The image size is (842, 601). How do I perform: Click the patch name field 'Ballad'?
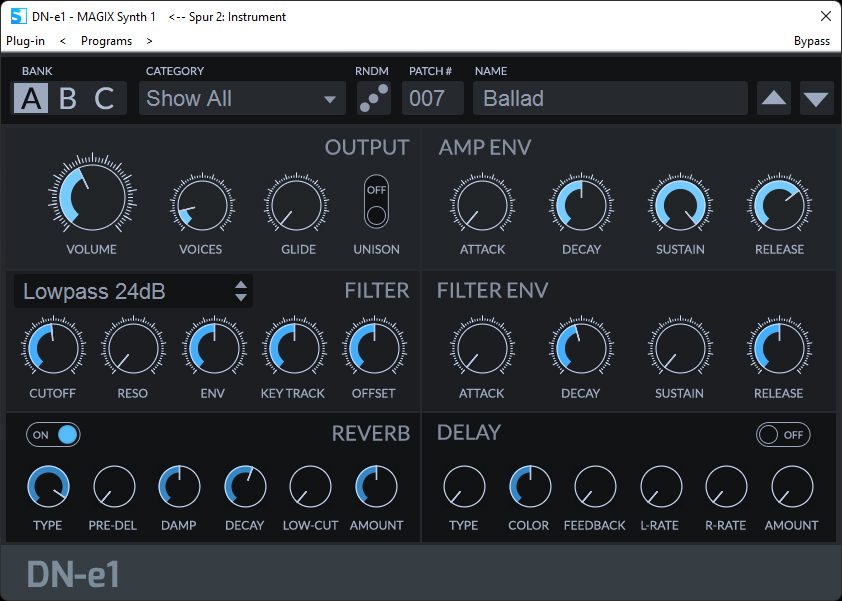610,98
